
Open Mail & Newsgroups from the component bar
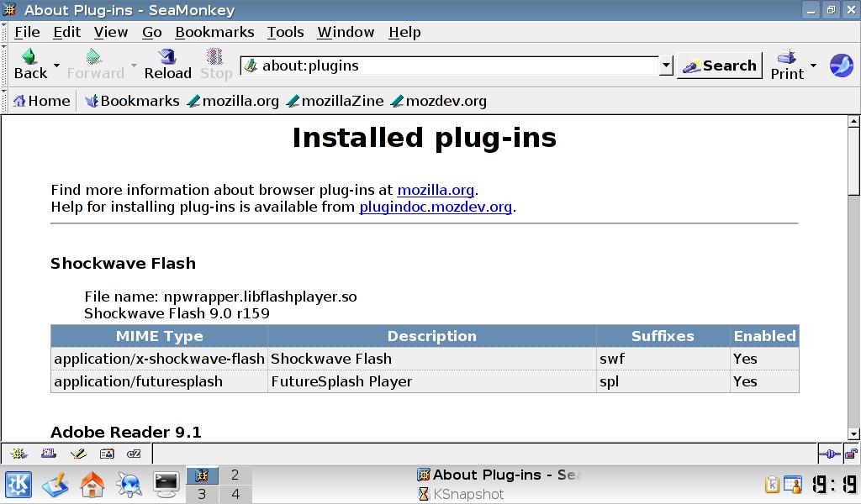point(48,454)
